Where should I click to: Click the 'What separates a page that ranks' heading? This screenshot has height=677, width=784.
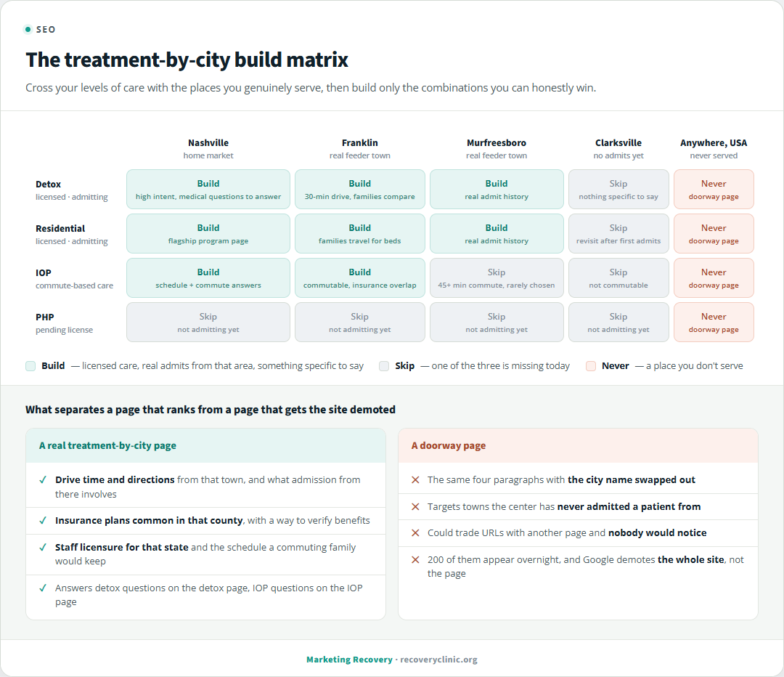point(211,410)
